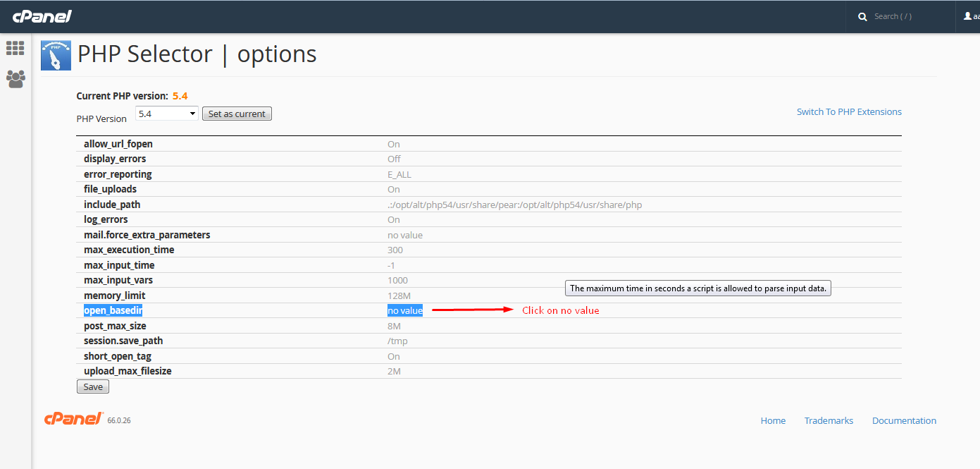Toggle the allow_url_fopen On value
The height and width of the screenshot is (469, 980).
394,144
